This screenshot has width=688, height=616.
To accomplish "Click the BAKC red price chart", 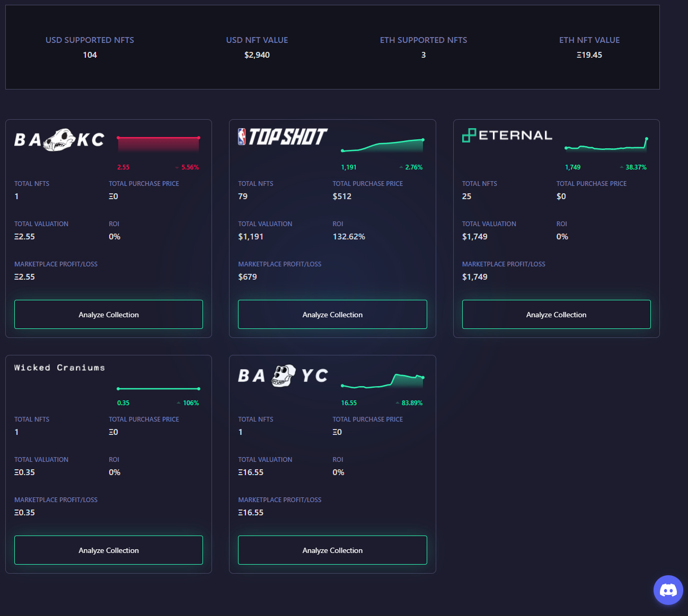I will point(158,144).
